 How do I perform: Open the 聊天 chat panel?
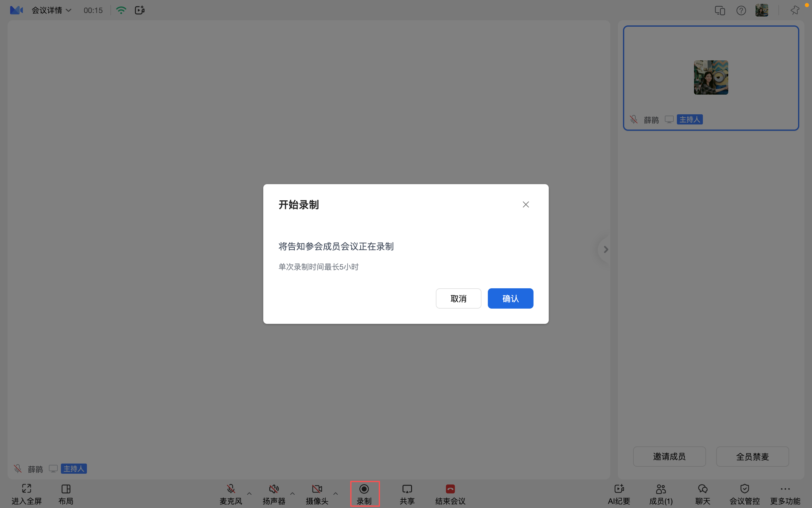(703, 494)
